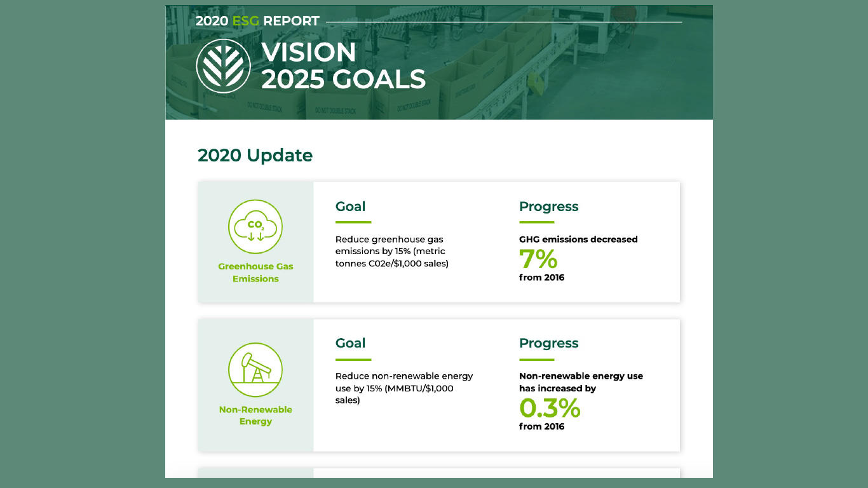This screenshot has width=868, height=488.
Task: Click the 2020 ESG REPORT header text
Action: 257,21
